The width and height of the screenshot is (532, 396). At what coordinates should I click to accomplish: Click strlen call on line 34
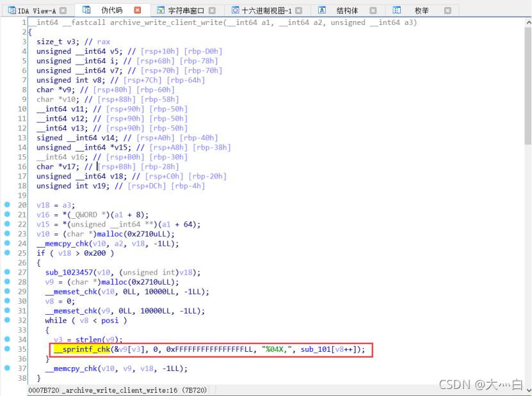tap(88, 339)
